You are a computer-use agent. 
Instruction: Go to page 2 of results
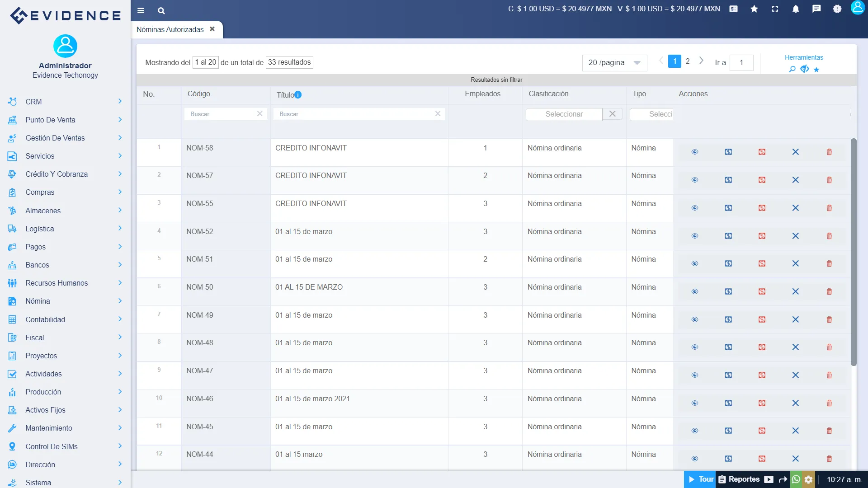click(688, 61)
